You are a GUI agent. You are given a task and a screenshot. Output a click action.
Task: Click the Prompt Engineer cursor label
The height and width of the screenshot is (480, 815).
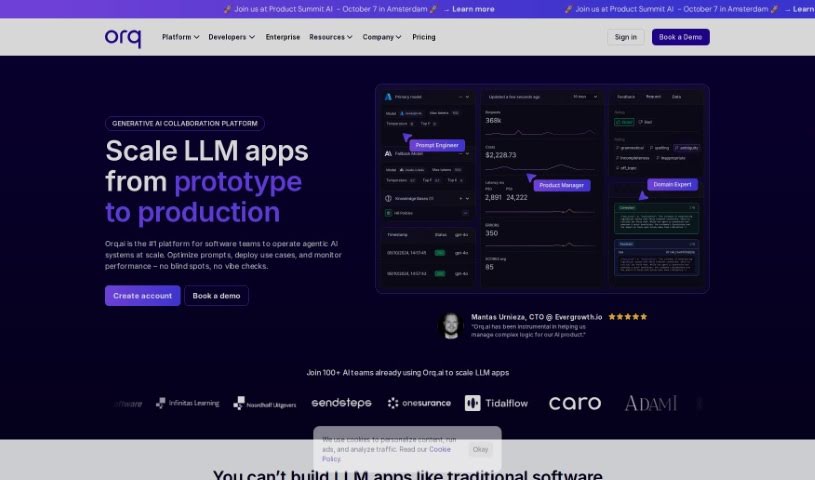pyautogui.click(x=437, y=145)
